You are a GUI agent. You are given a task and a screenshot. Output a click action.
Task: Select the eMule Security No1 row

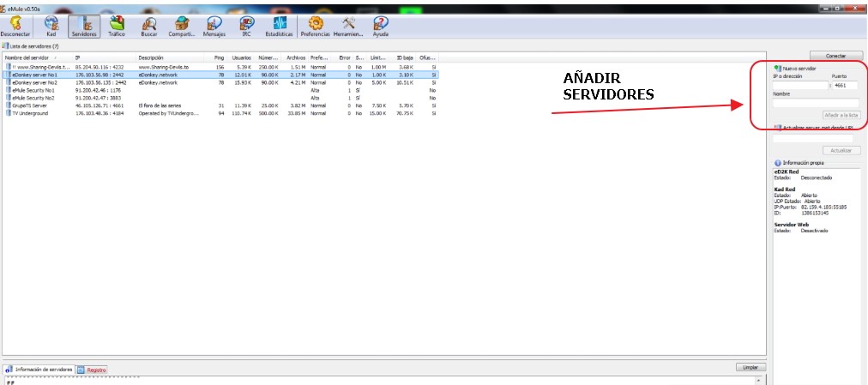pyautogui.click(x=221, y=90)
